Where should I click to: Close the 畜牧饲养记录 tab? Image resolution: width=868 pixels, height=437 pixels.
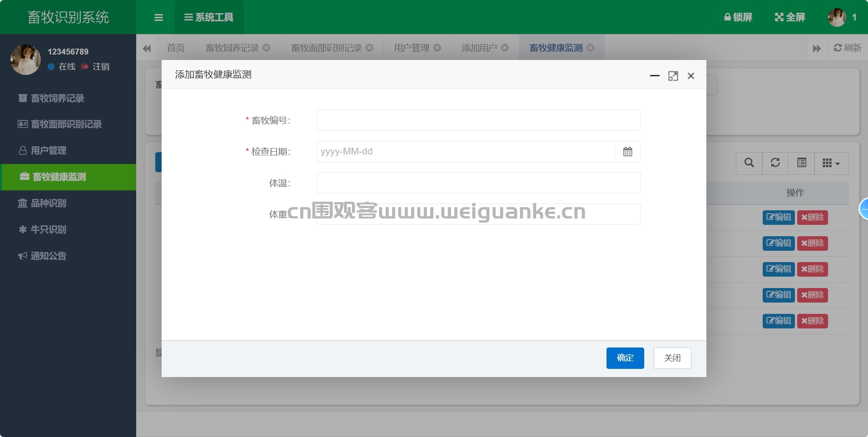(x=266, y=48)
